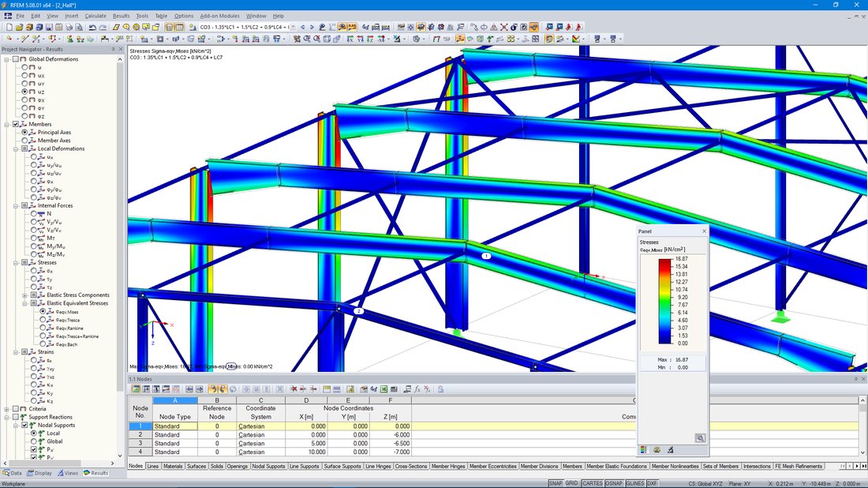Toggle the Global Deformations checkbox

pyautogui.click(x=16, y=59)
